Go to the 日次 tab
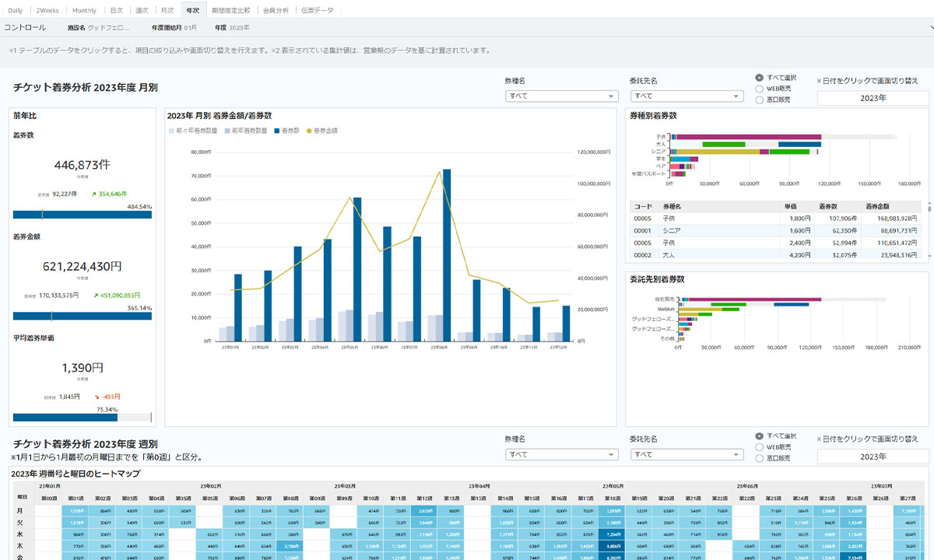Image resolution: width=934 pixels, height=560 pixels. click(x=117, y=10)
